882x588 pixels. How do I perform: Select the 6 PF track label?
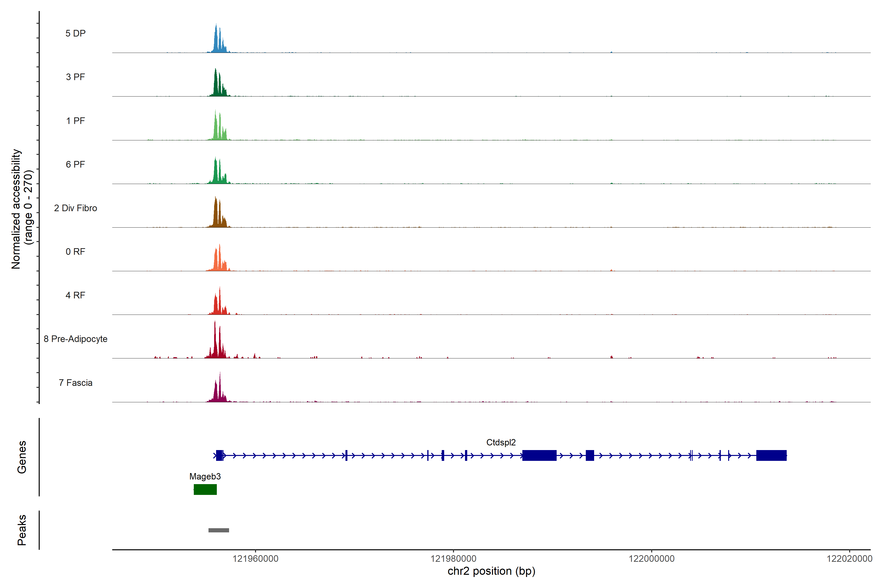coord(75,164)
